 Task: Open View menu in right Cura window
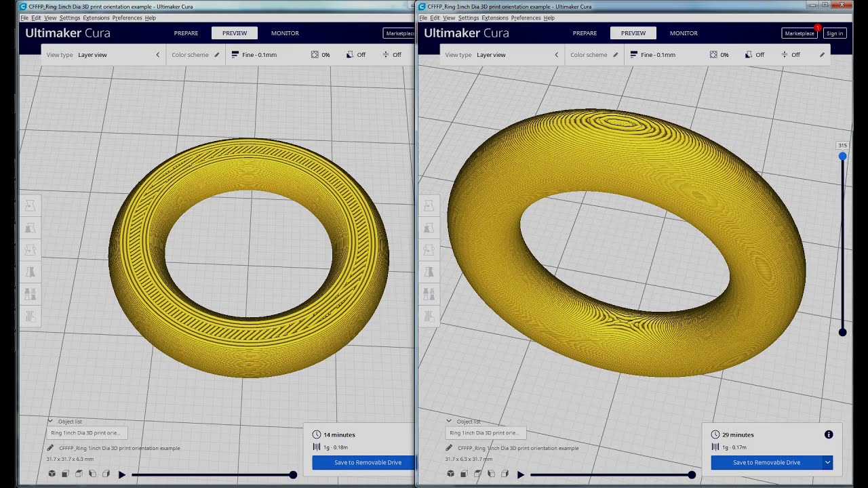coord(449,18)
